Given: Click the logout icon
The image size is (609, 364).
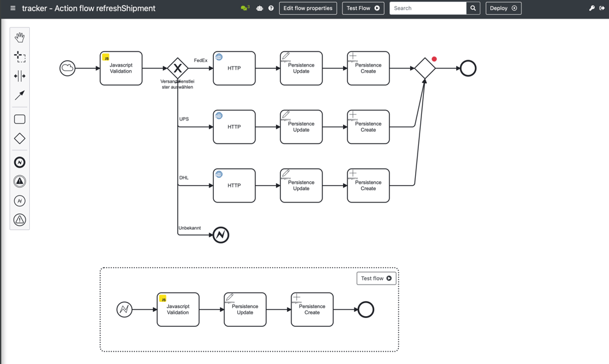Looking at the screenshot, I should 602,8.
